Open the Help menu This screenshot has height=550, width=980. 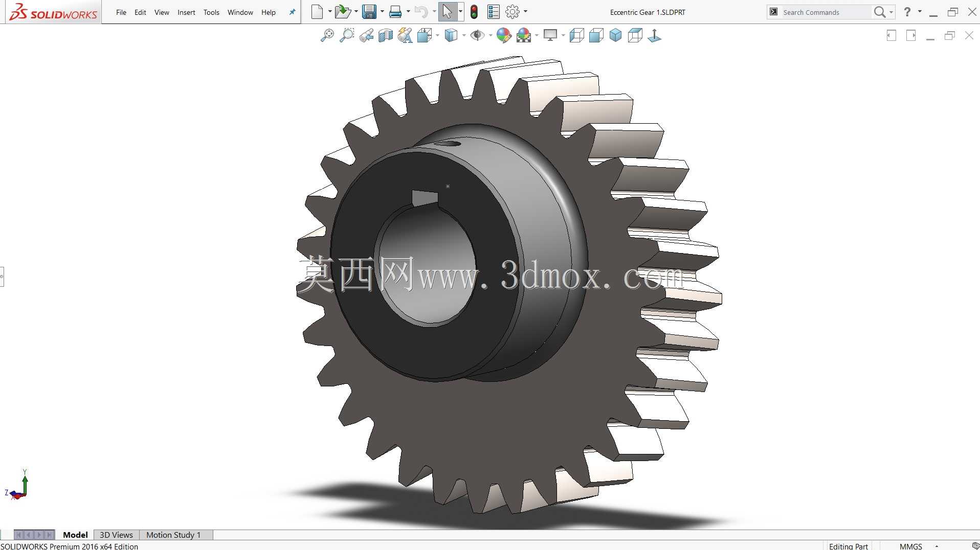click(269, 12)
